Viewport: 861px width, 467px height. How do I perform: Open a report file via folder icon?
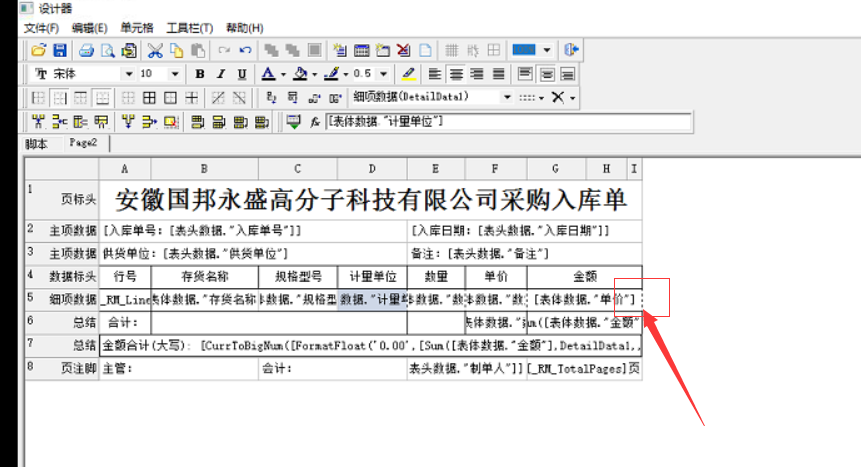point(38,51)
